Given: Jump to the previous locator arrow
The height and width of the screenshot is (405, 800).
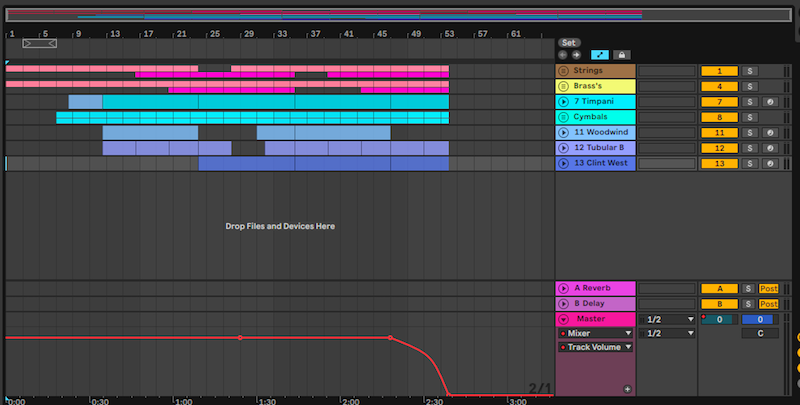Looking at the screenshot, I should (563, 55).
